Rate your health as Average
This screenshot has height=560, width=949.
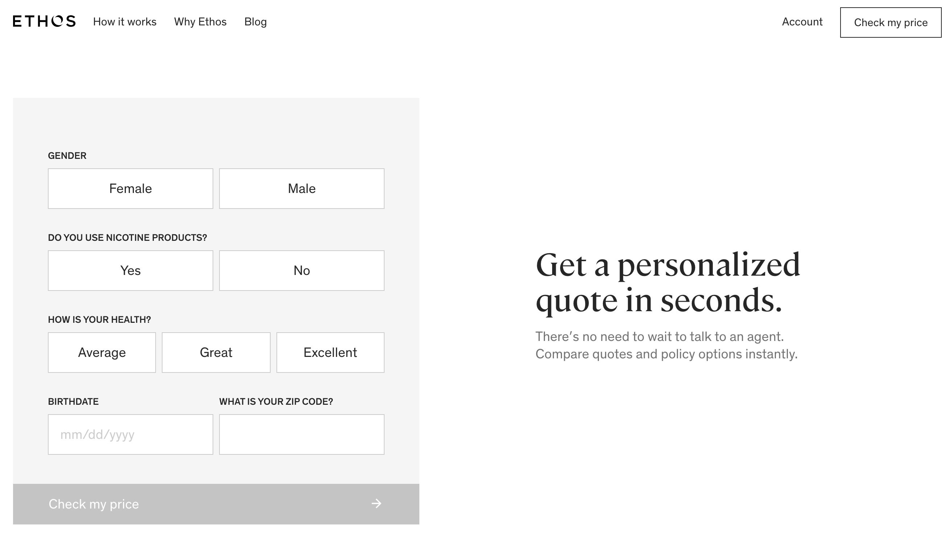click(102, 353)
